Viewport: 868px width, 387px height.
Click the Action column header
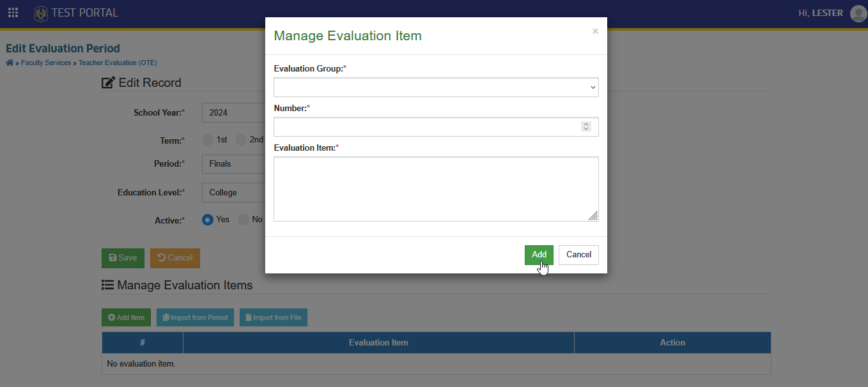point(672,343)
